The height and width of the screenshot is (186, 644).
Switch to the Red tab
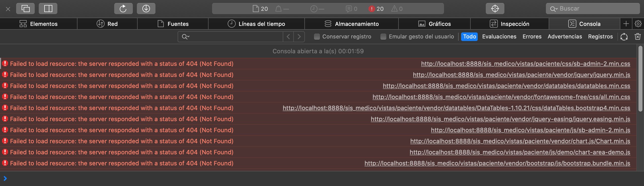[x=107, y=24]
